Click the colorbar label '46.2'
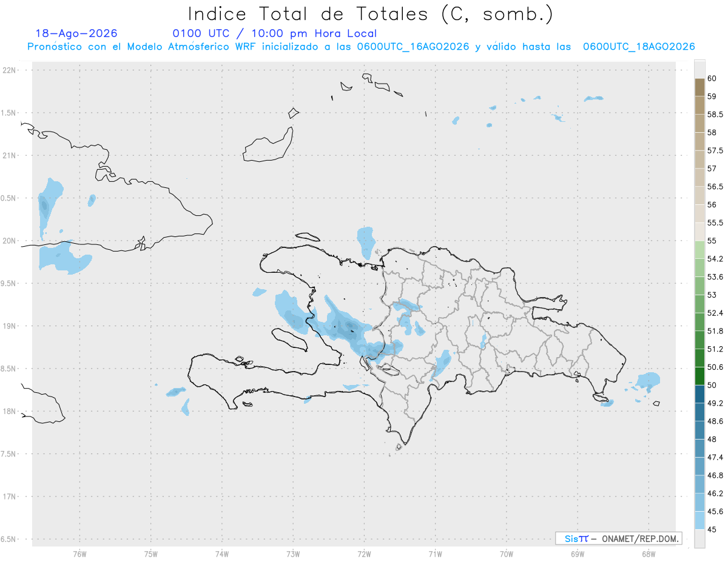 point(715,493)
